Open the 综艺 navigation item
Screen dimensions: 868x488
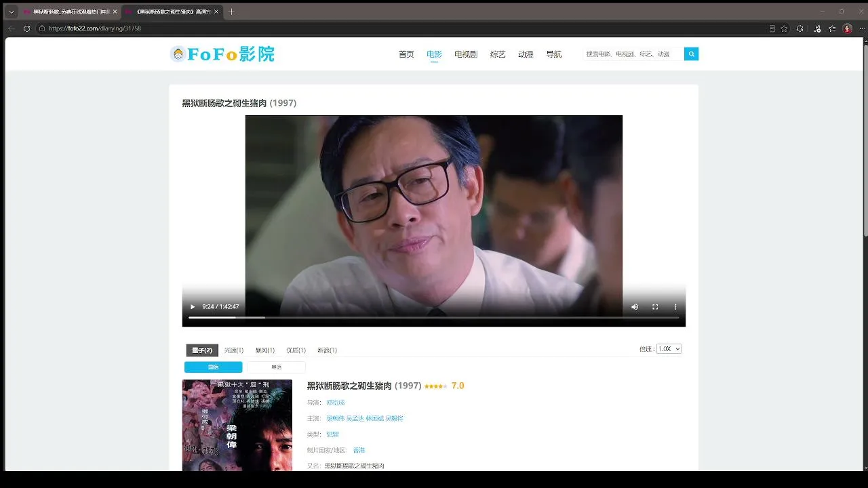point(498,54)
